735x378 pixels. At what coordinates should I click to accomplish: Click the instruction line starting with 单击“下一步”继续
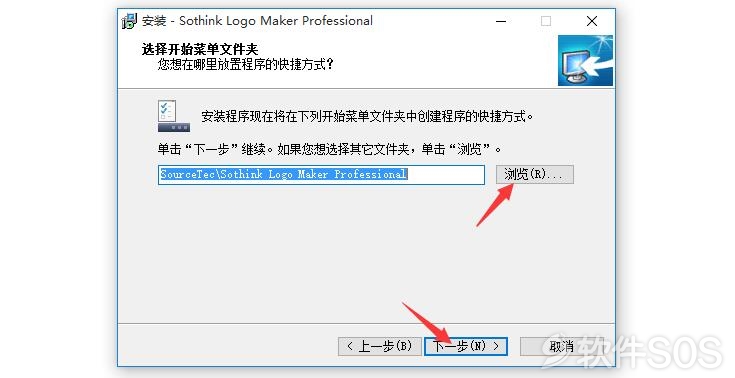(330, 149)
